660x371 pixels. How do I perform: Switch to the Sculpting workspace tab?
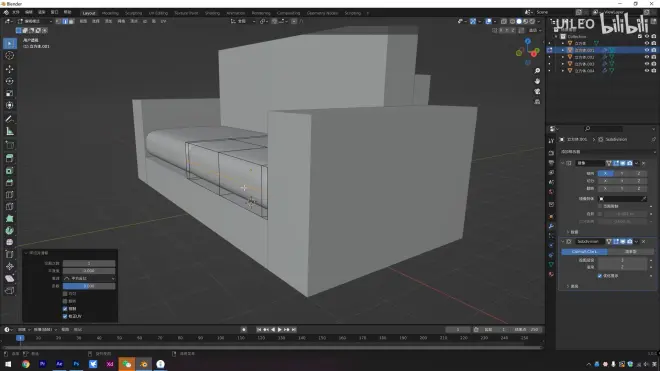coord(133,13)
